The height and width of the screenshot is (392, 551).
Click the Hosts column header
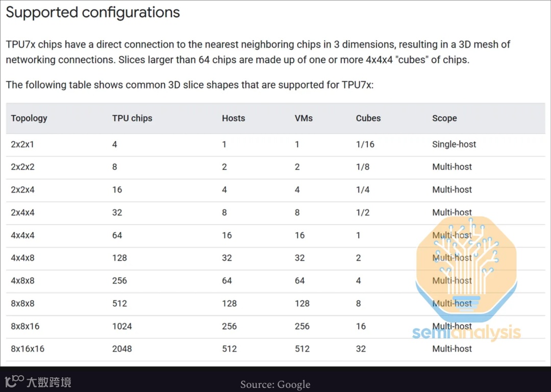click(233, 118)
